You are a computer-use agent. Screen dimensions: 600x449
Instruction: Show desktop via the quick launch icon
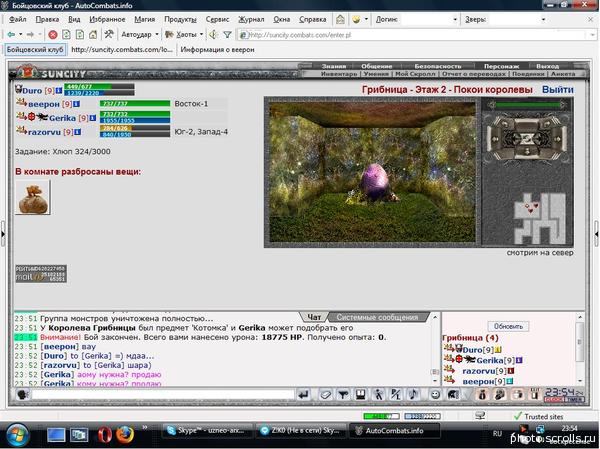coord(56,435)
